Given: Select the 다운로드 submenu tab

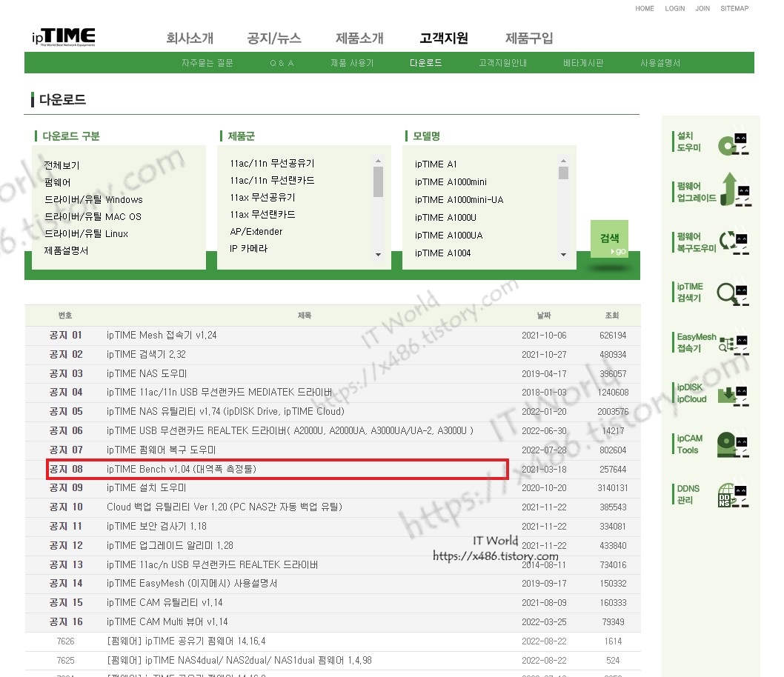Looking at the screenshot, I should [x=425, y=63].
